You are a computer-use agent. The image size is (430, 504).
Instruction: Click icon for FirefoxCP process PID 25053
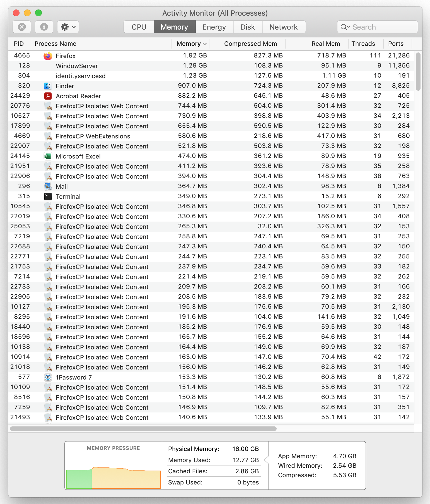[x=48, y=227]
